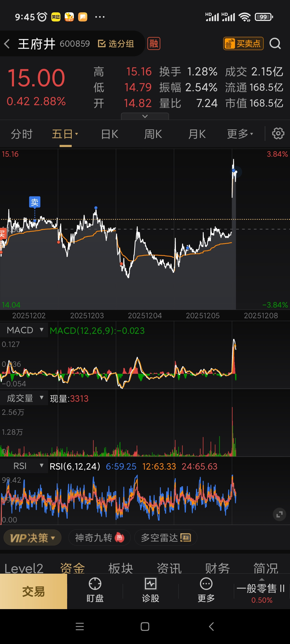This screenshot has height=644, width=290.
Task: Tap the 交易 trade button
Action: (x=34, y=591)
